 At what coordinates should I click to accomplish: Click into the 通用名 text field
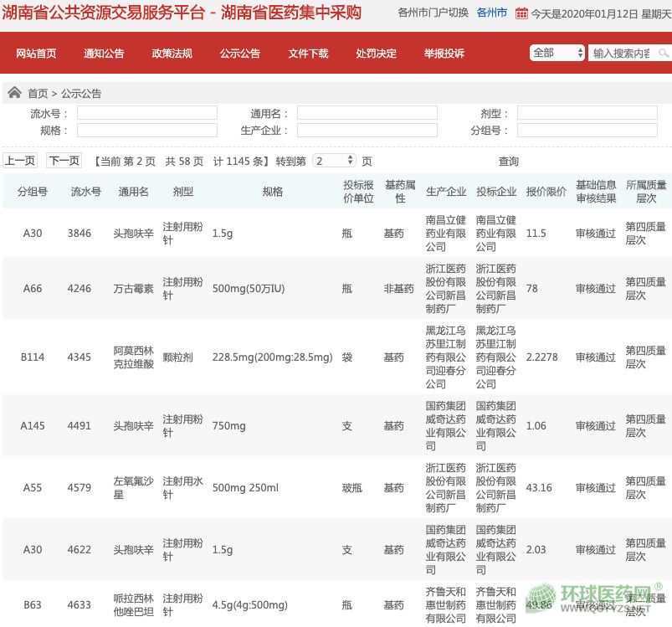(367, 113)
